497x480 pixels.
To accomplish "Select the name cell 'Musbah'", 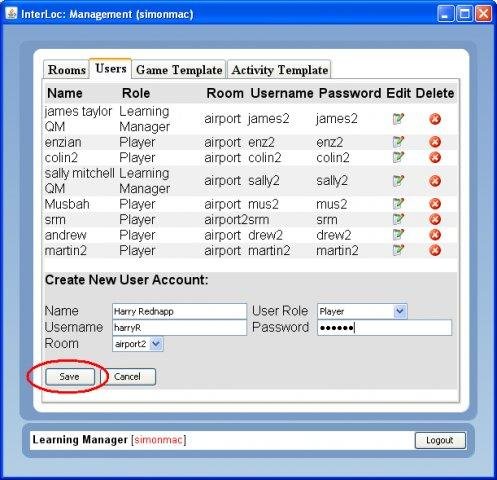I will (67, 204).
